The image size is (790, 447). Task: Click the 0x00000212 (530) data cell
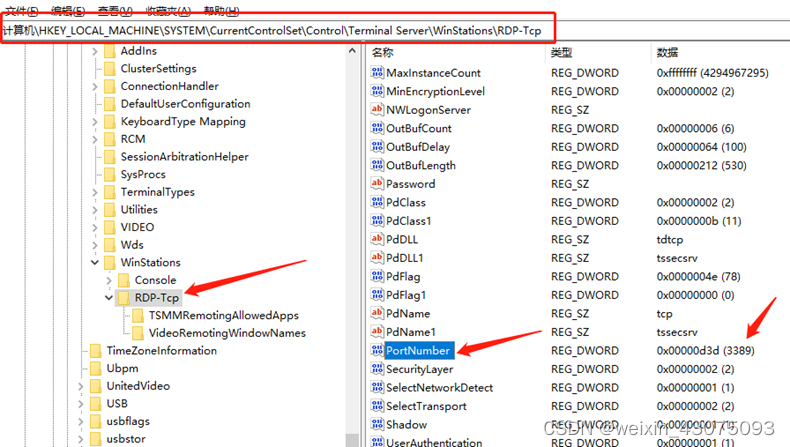[x=701, y=165]
